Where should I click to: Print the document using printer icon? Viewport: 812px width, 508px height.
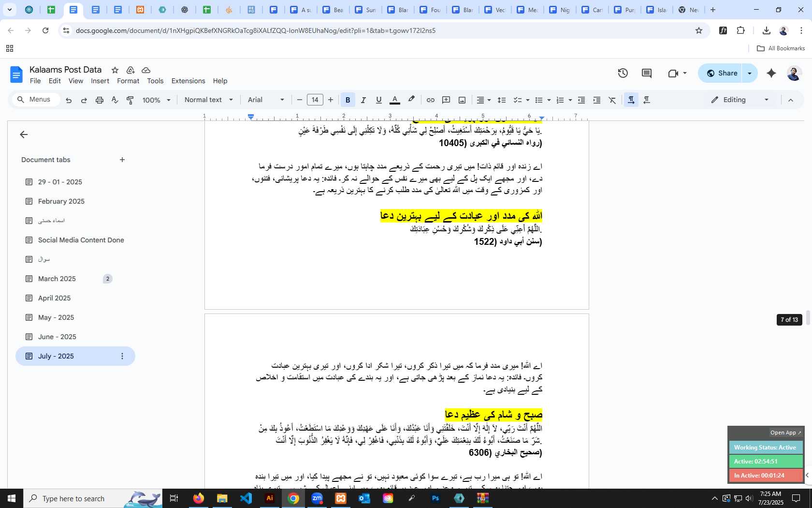point(100,100)
